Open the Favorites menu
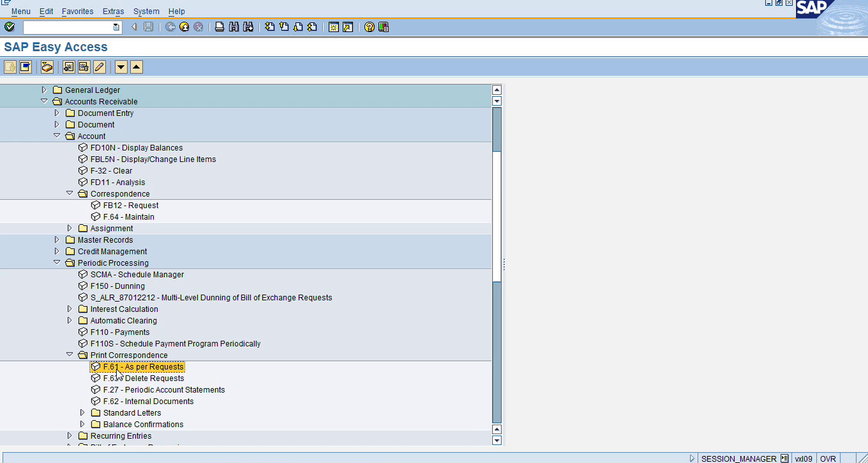This screenshot has height=463, width=868. pos(78,12)
